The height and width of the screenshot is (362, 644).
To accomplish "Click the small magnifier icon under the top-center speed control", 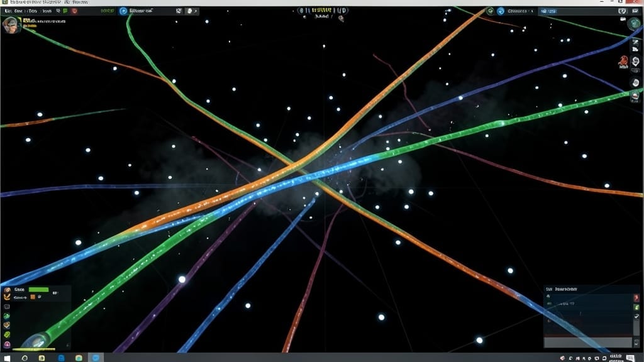I will pyautogui.click(x=341, y=18).
